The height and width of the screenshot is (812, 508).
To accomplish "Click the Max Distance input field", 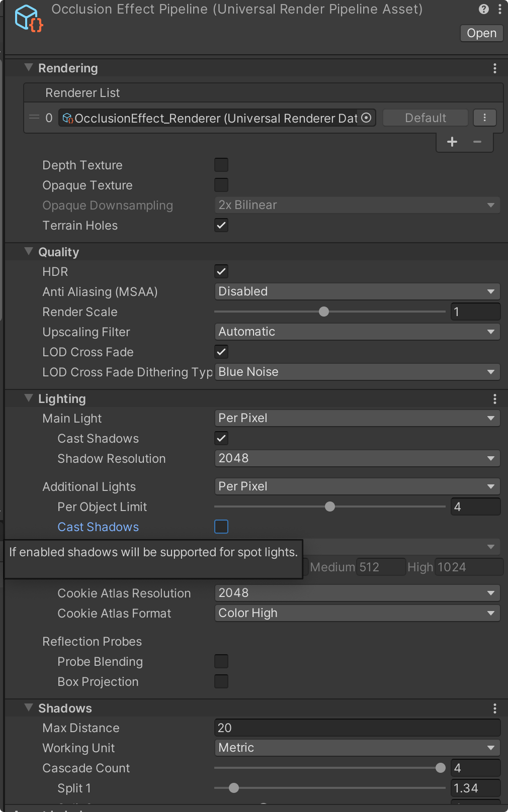I will click(x=357, y=728).
